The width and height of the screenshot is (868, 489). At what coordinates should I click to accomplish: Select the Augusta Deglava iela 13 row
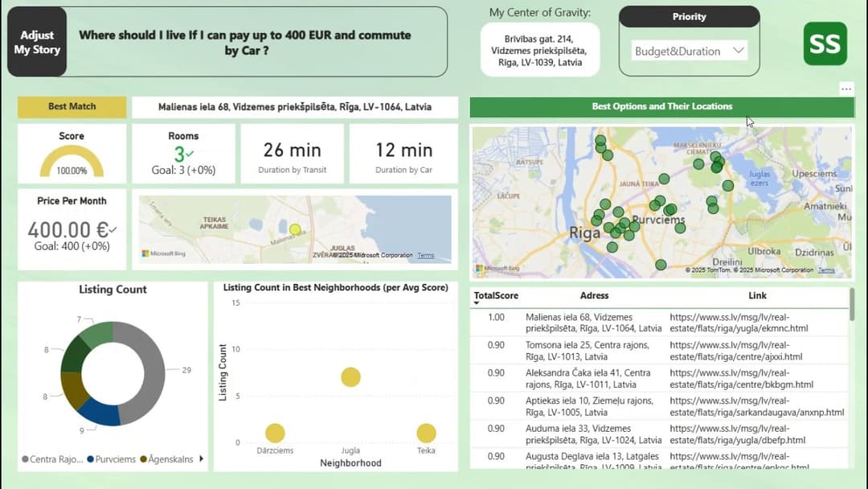coord(659,460)
